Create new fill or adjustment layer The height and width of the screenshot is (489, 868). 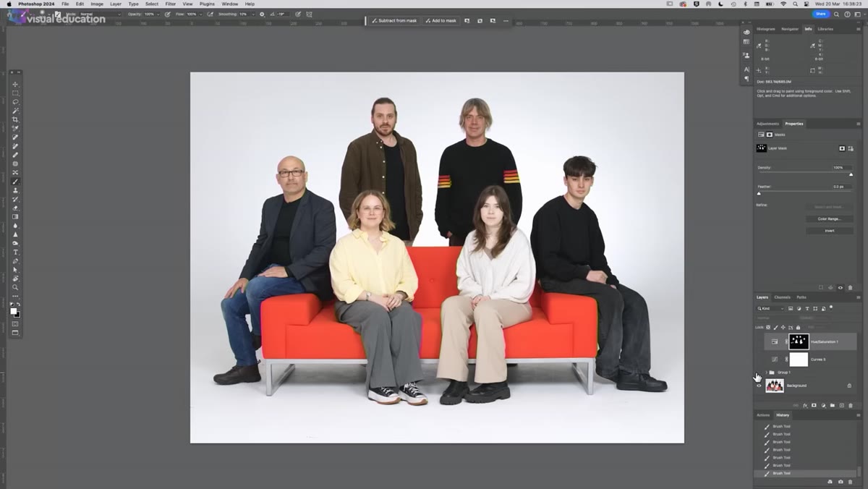[823, 406]
